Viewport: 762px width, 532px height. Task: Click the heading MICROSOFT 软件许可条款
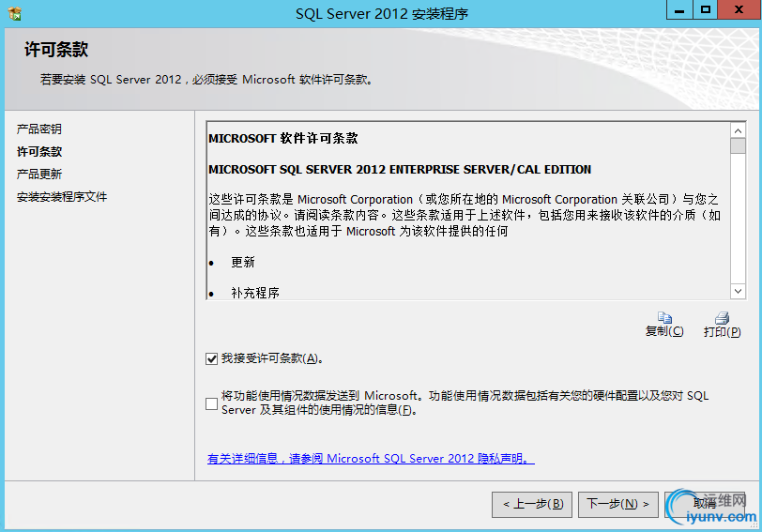click(x=283, y=139)
